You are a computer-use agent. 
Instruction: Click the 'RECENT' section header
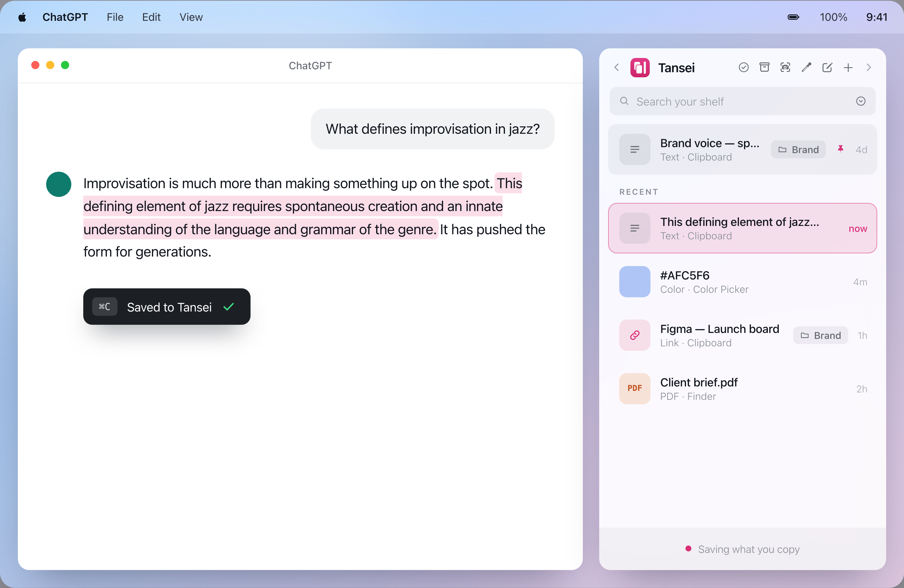[638, 192]
